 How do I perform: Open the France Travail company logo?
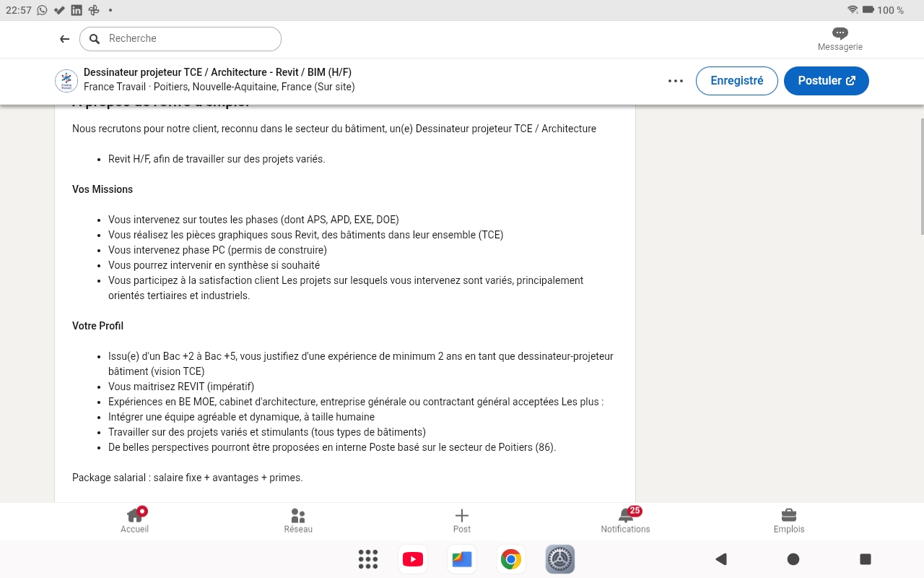pos(66,81)
